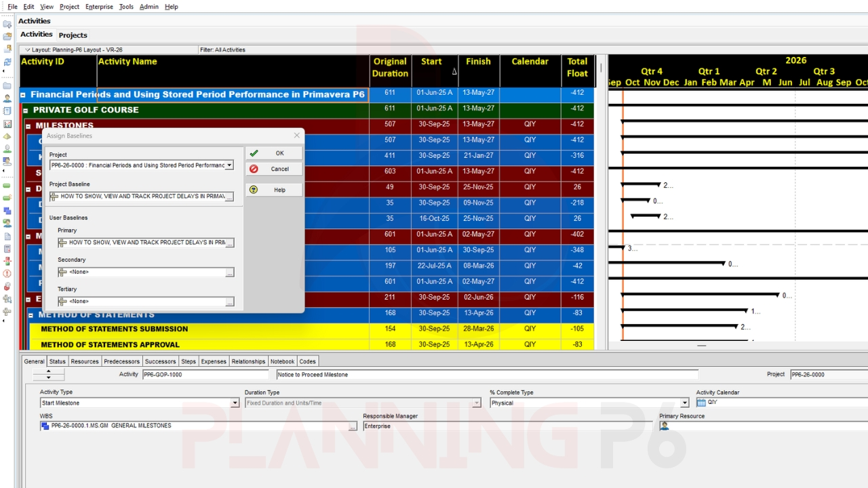Open the Enterprise menu

click(x=99, y=7)
